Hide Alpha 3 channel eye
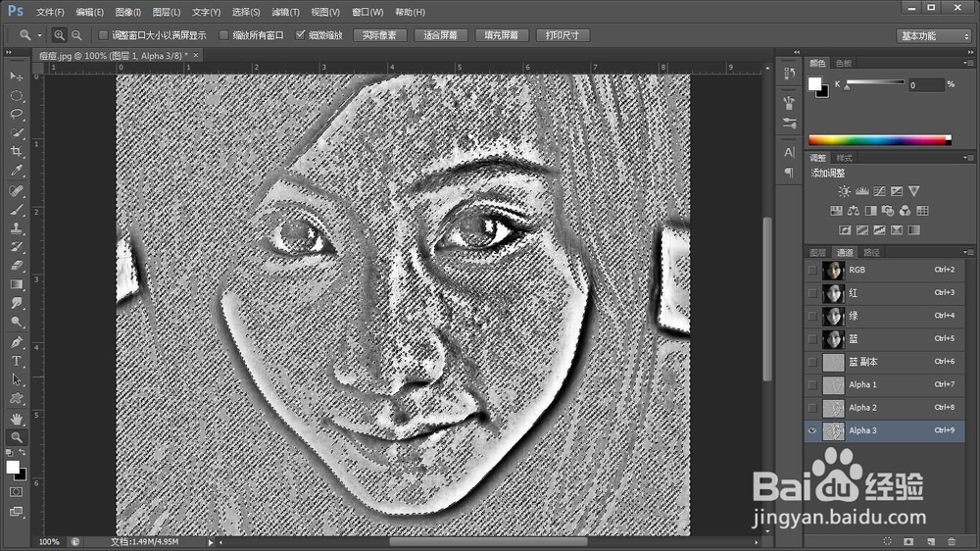Image resolution: width=980 pixels, height=551 pixels. 811,430
